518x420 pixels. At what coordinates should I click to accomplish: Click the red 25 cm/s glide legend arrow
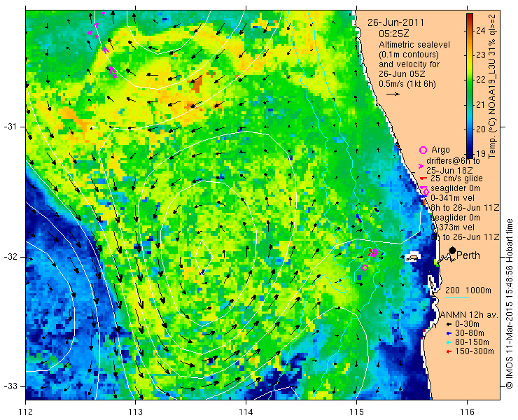pos(423,178)
